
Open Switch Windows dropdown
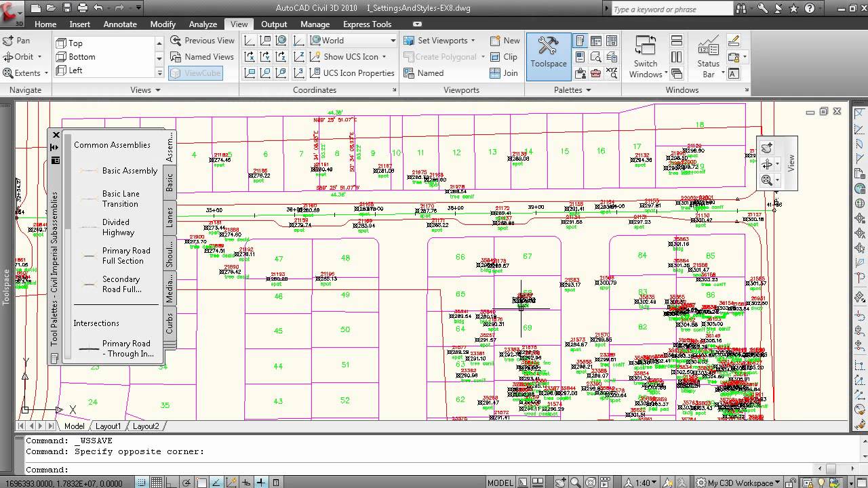[x=646, y=57]
